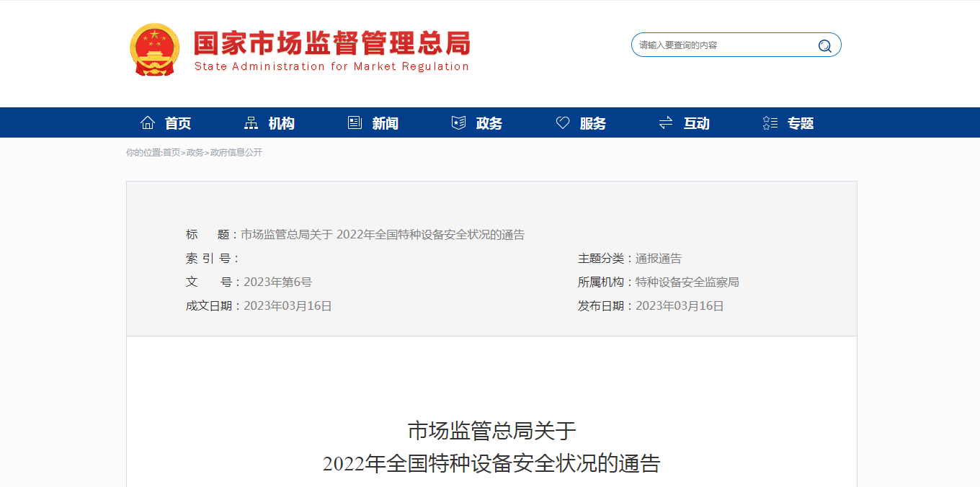
Task: Click the search magnifier icon
Action: tap(824, 46)
